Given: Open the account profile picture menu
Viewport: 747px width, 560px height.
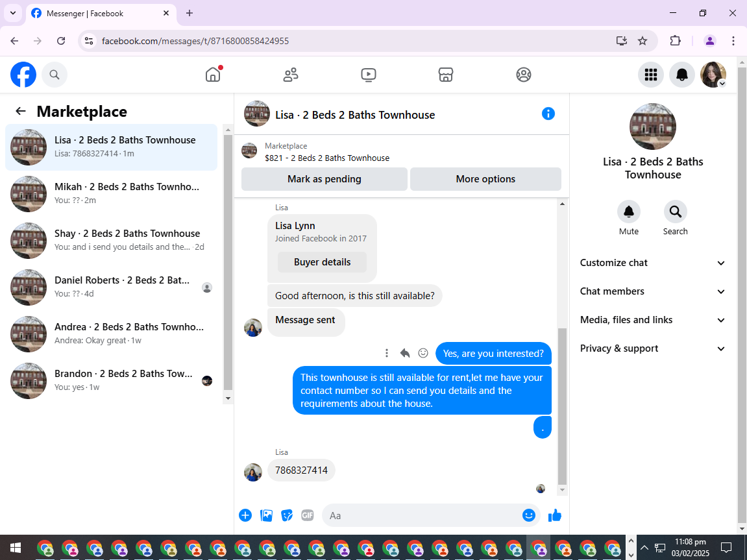Looking at the screenshot, I should pyautogui.click(x=713, y=75).
